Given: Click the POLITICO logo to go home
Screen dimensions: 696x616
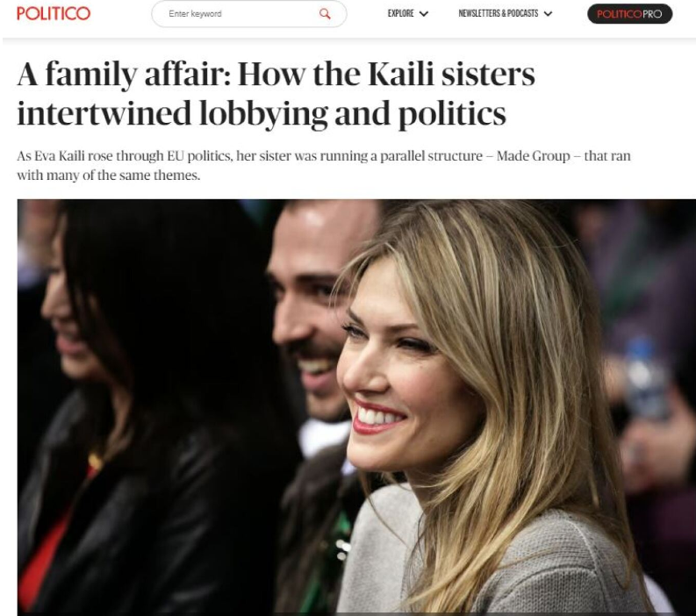Looking at the screenshot, I should (x=54, y=13).
